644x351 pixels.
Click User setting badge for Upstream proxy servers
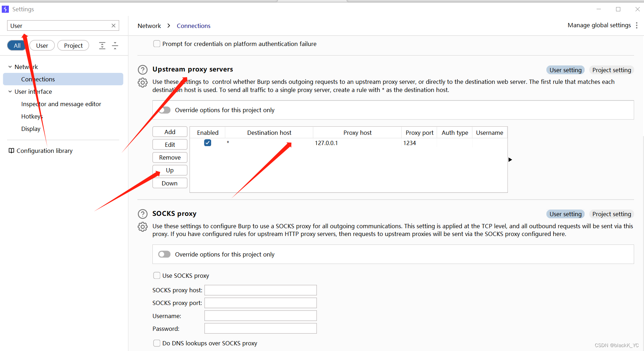tap(565, 70)
